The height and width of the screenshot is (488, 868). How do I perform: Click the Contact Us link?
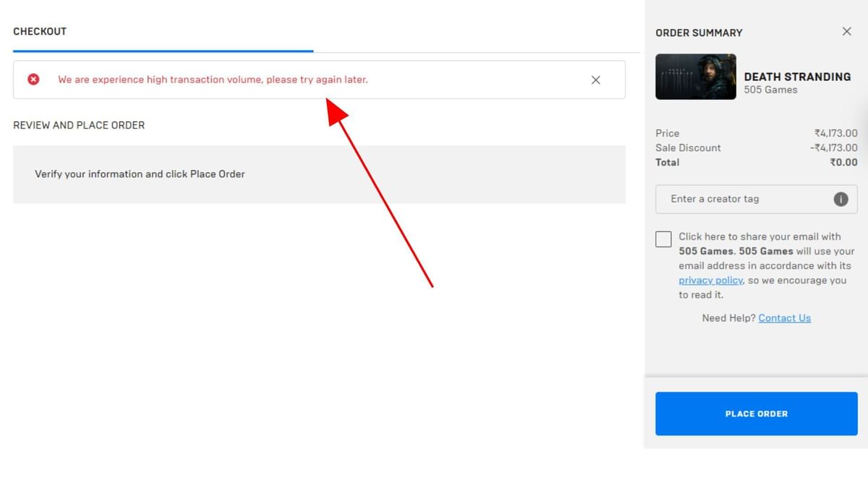coord(784,317)
